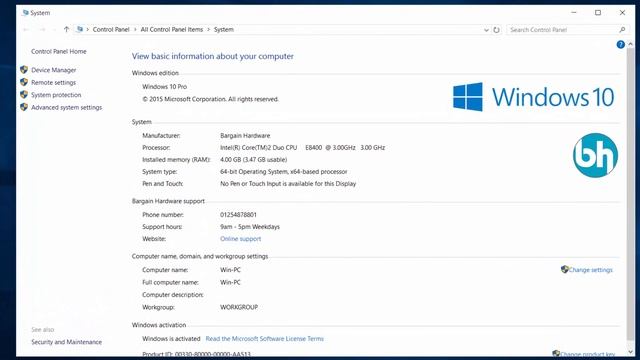Click the scrollbar up arrow
The image size is (640, 360).
(631, 44)
